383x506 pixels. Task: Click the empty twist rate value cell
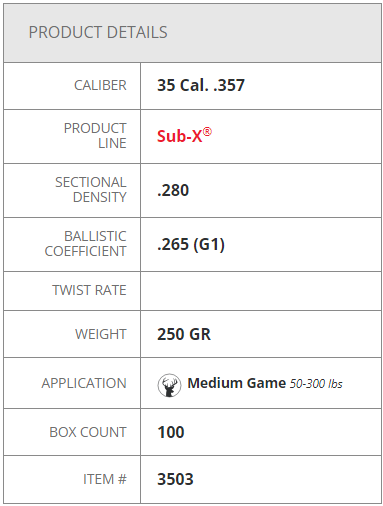point(261,291)
